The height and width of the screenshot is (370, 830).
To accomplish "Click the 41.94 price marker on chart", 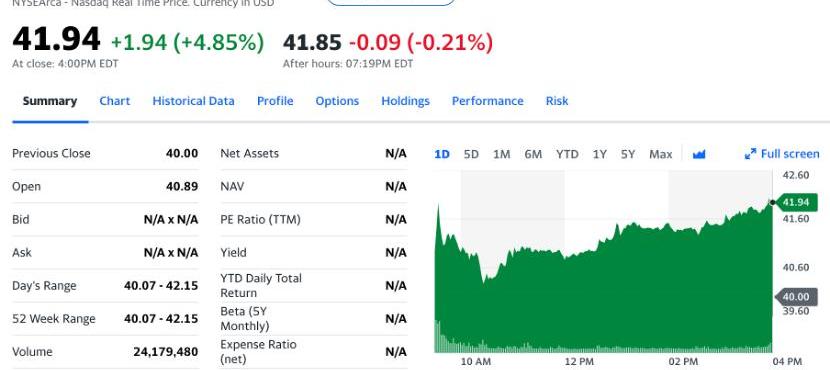I will coord(795,202).
